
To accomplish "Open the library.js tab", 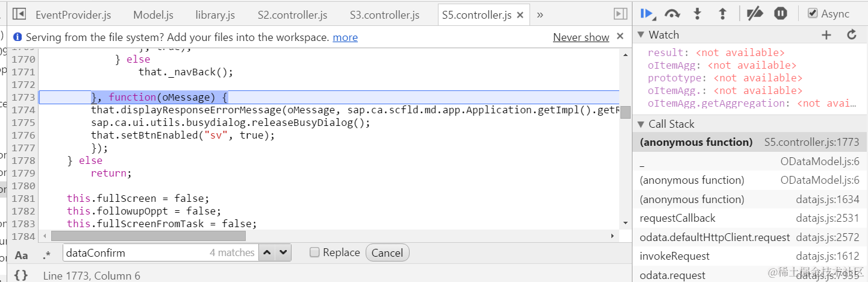I will coord(215,15).
